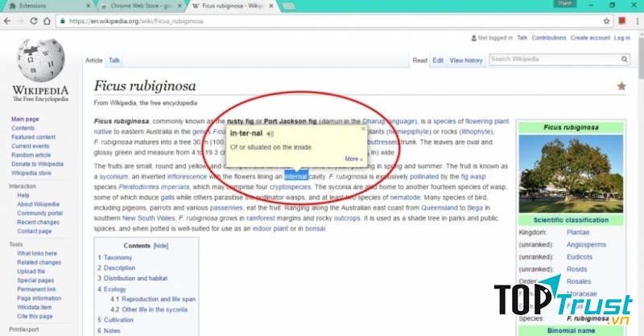Play the pronunciation audio for 'internal'

270,133
